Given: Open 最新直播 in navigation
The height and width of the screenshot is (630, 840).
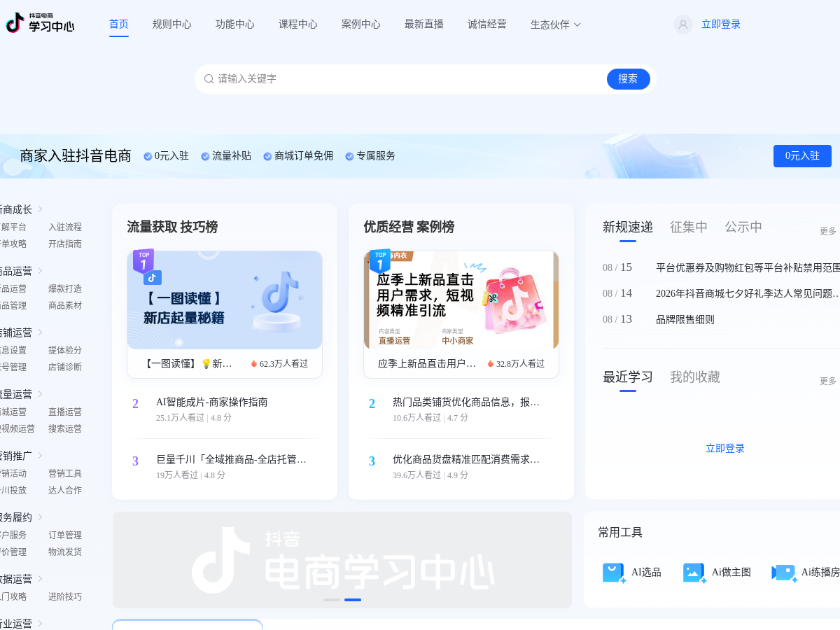Looking at the screenshot, I should pos(424,24).
